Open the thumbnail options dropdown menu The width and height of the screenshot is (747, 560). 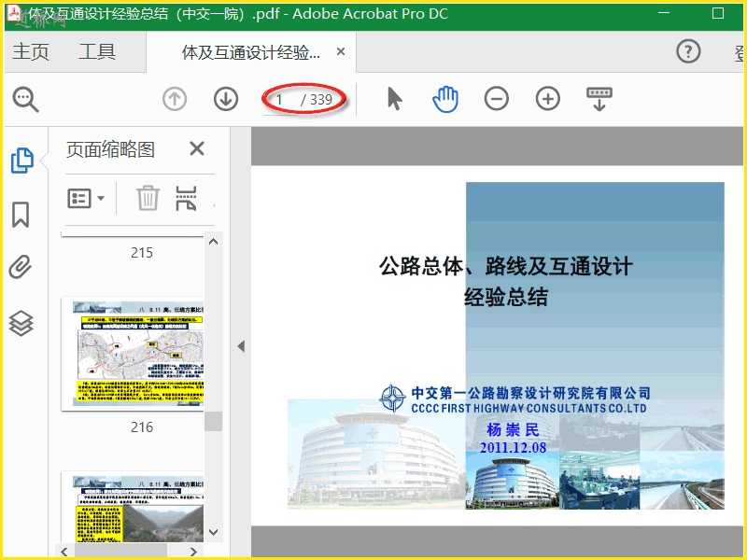click(86, 198)
